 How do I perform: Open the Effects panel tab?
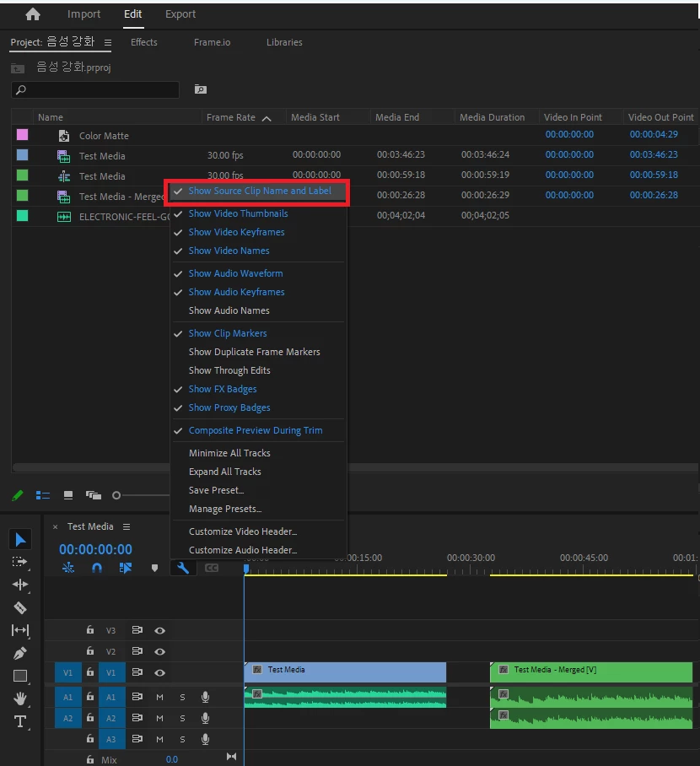(144, 42)
